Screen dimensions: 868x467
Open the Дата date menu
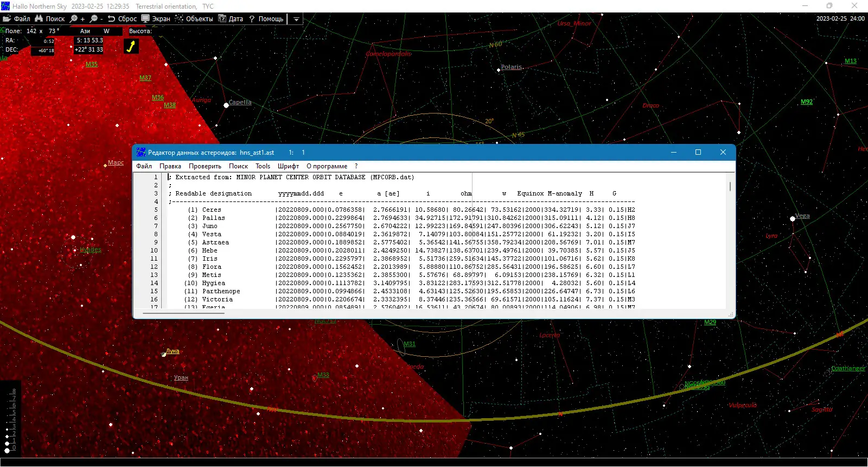(231, 18)
